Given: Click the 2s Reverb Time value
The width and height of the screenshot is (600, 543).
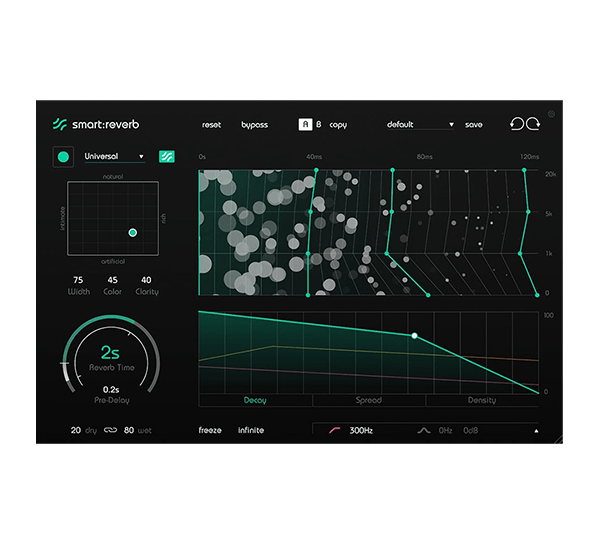Looking at the screenshot, I should point(110,352).
